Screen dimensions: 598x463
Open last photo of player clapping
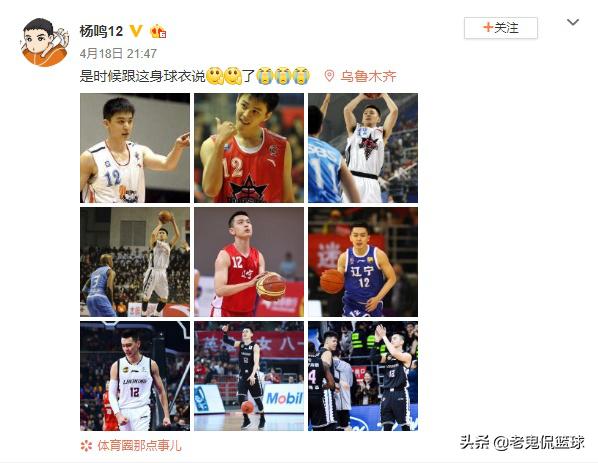click(363, 376)
